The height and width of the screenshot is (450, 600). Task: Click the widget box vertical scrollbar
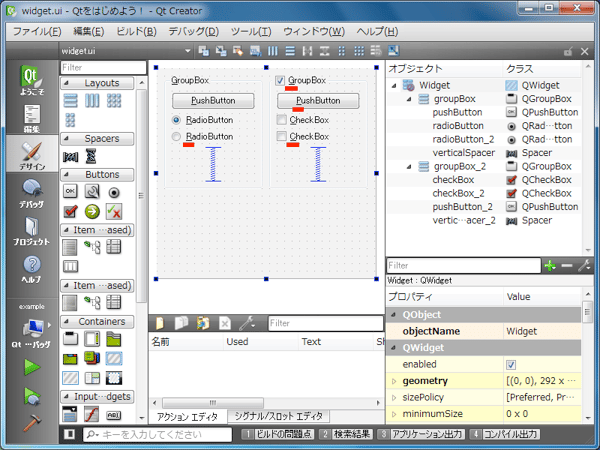[x=143, y=200]
